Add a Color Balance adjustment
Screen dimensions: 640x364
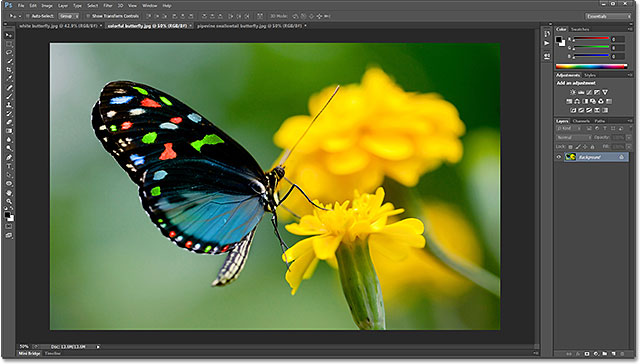[577, 101]
